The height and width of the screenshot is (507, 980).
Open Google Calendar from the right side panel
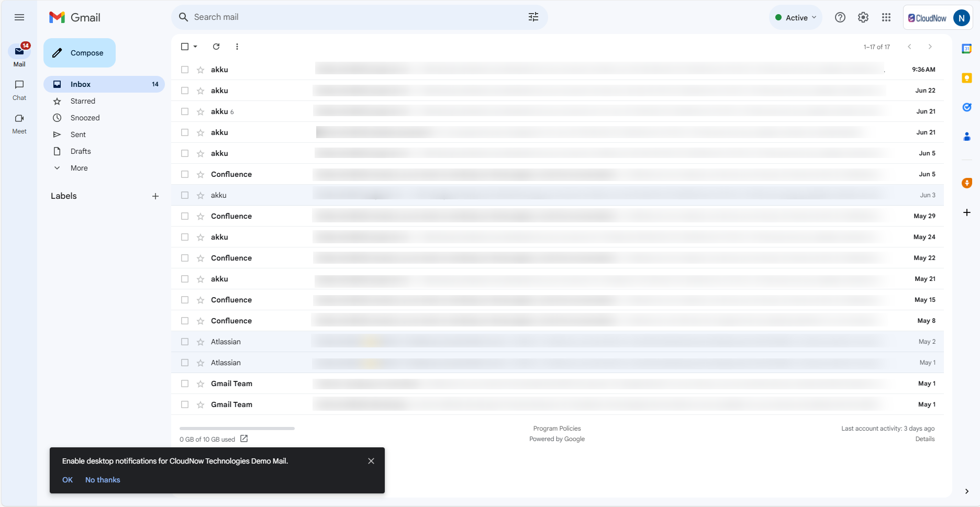967,49
